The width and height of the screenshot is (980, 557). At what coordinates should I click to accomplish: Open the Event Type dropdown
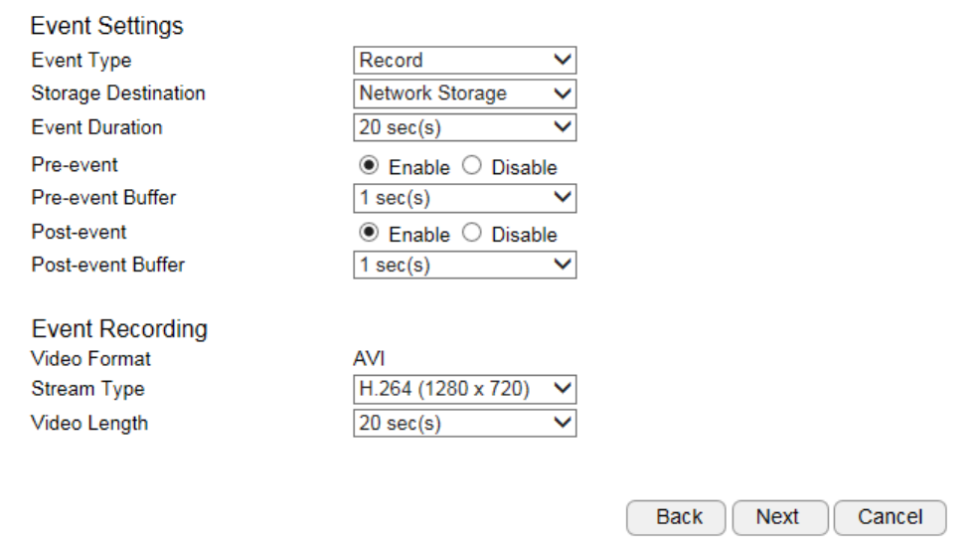(464, 61)
